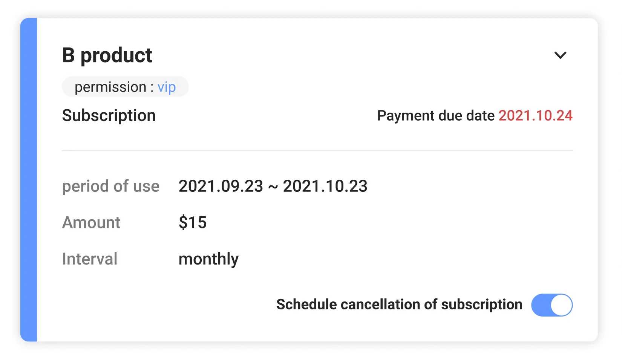Image resolution: width=622 pixels, height=364 pixels.
Task: Click the Subscription heading
Action: pos(109,115)
